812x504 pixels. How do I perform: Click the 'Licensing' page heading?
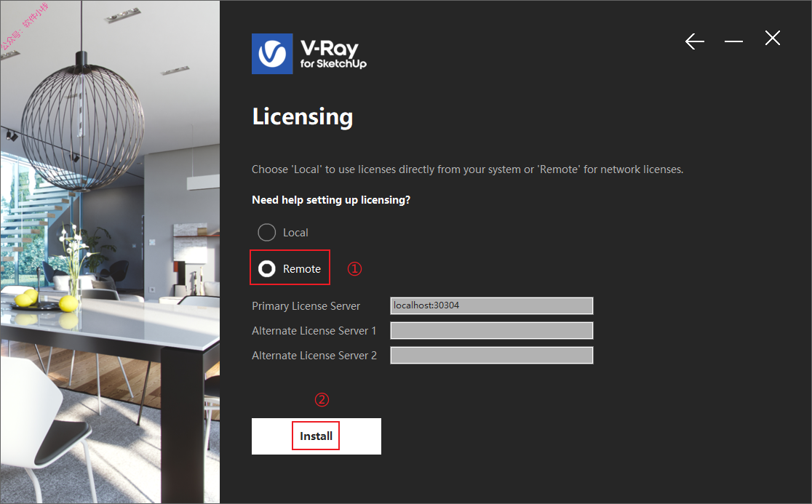[x=303, y=117]
